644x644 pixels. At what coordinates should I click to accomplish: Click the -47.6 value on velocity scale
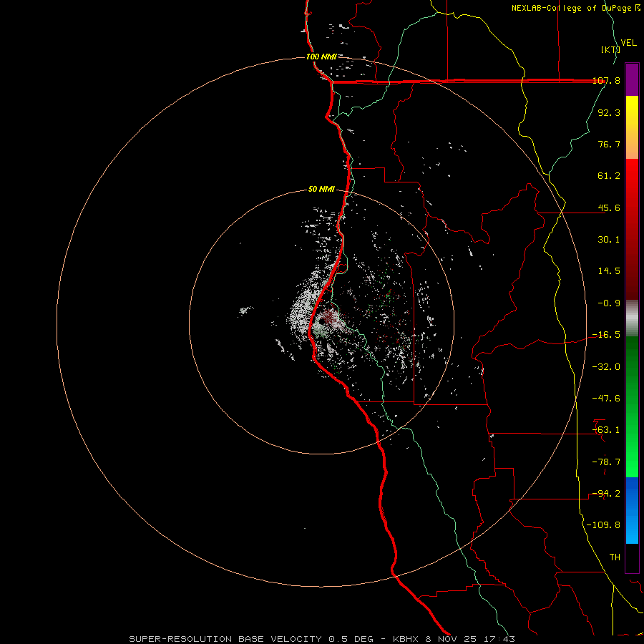(606, 399)
